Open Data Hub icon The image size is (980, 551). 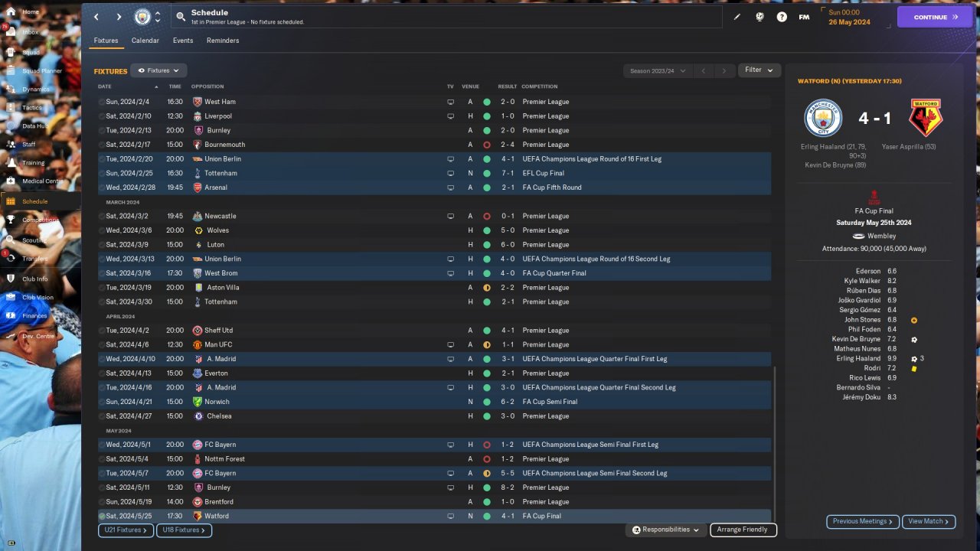click(x=11, y=126)
